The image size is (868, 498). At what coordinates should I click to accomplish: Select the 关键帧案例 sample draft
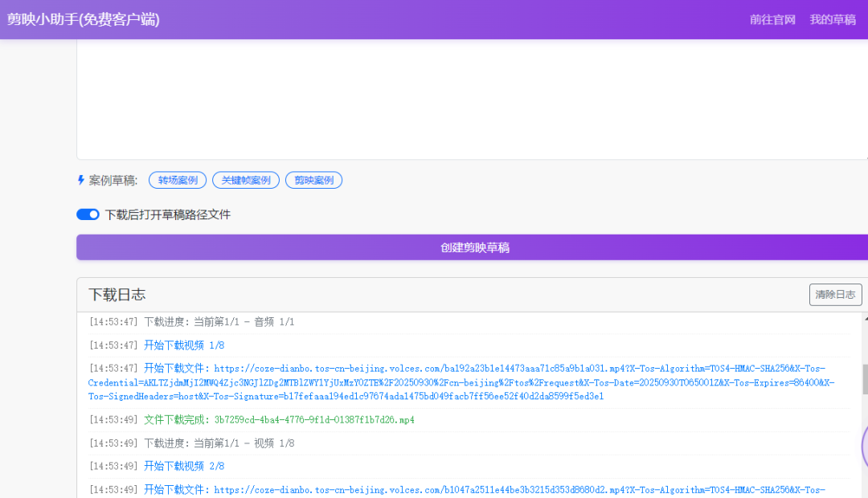[246, 180]
